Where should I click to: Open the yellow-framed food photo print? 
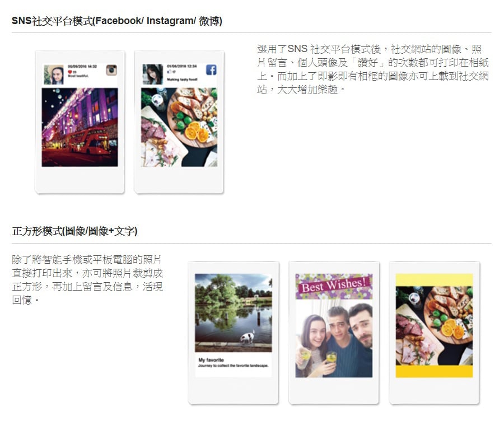(434, 326)
